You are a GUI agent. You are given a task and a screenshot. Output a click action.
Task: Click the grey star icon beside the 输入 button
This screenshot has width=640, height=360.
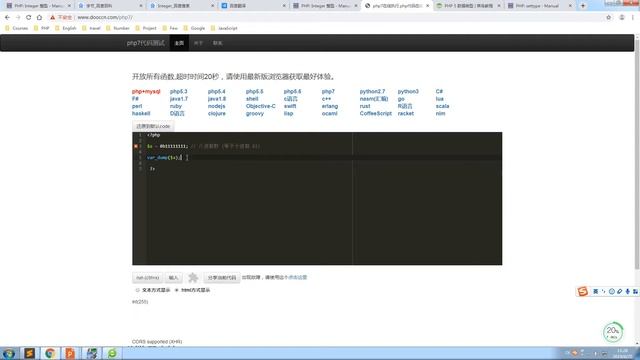coord(193,278)
